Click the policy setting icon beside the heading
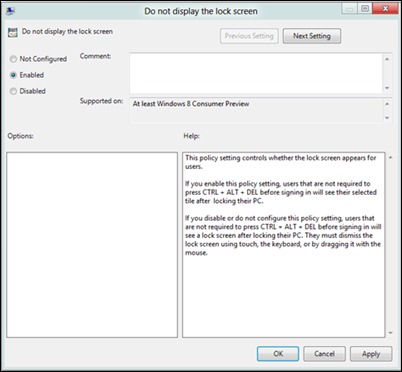The width and height of the screenshot is (402, 372). point(12,32)
